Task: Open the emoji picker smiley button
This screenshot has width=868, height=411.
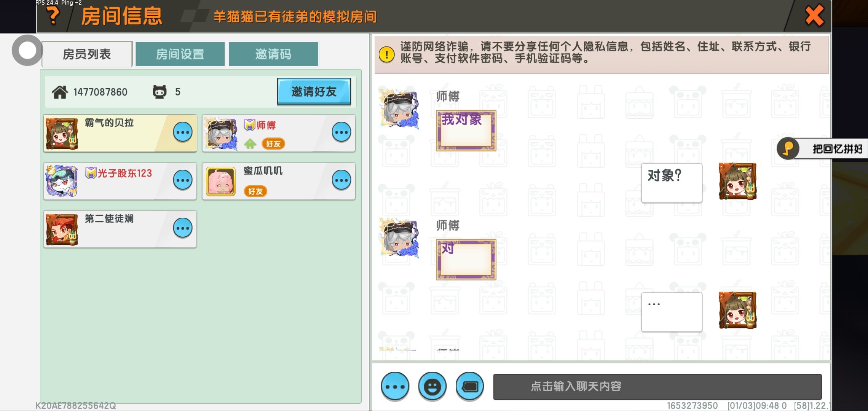Action: tap(432, 387)
